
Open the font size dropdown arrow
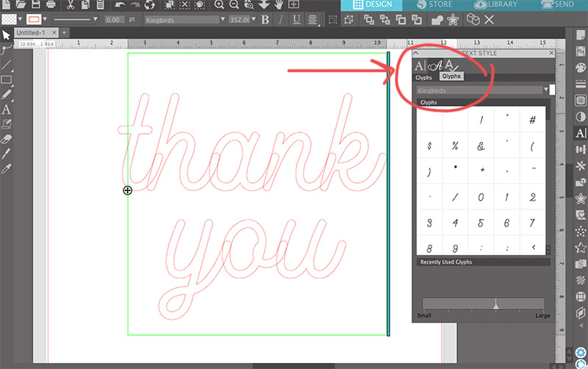(x=254, y=19)
